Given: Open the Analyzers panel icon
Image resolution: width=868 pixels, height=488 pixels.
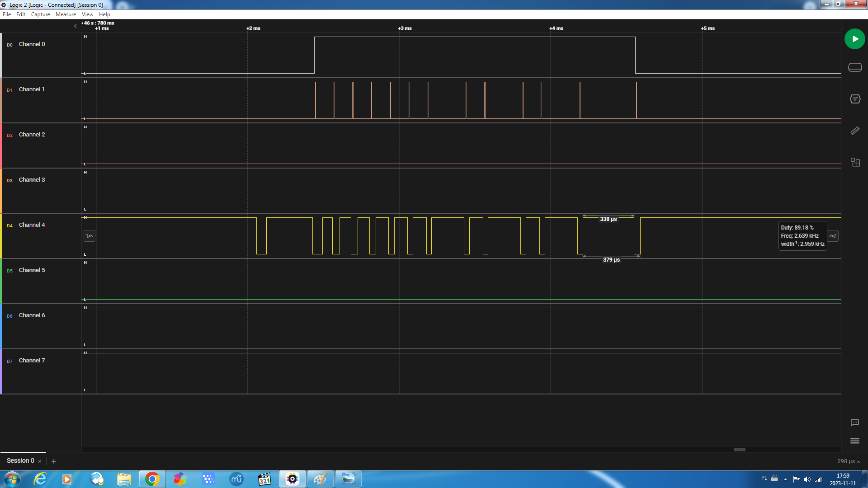Looking at the screenshot, I should (x=855, y=99).
